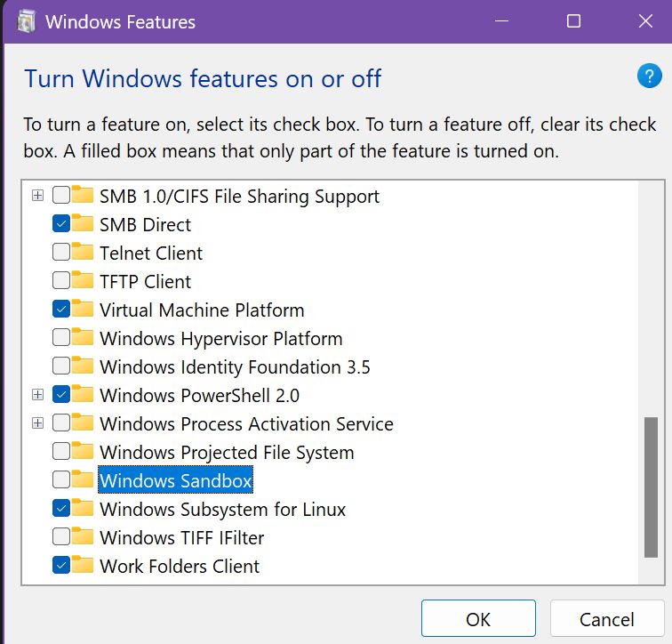Click the OK button
Image resolution: width=672 pixels, height=644 pixels.
tap(478, 618)
